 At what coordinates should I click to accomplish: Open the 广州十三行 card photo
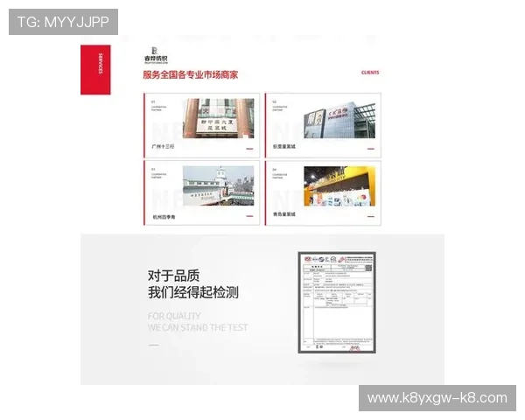(218, 118)
